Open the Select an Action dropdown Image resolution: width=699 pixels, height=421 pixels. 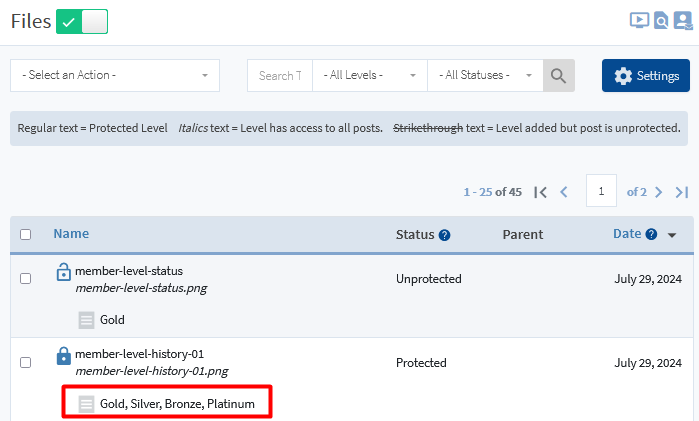(115, 75)
